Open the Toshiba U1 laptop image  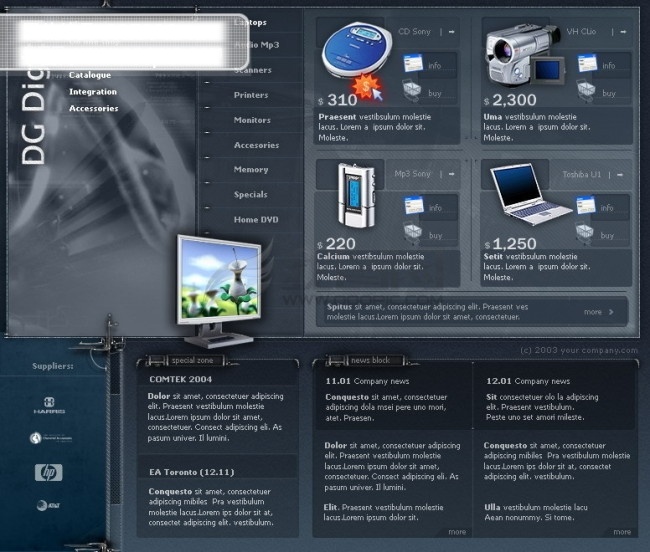pyautogui.click(x=531, y=194)
